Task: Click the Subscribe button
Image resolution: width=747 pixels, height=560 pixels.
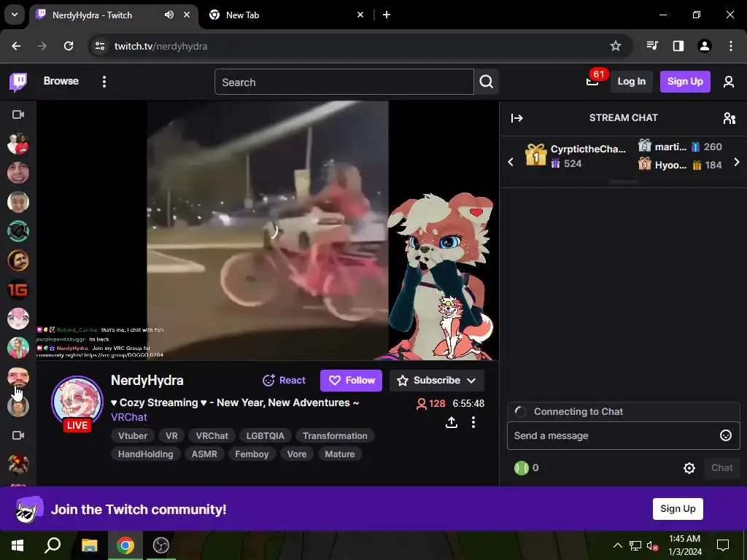Action: click(436, 381)
